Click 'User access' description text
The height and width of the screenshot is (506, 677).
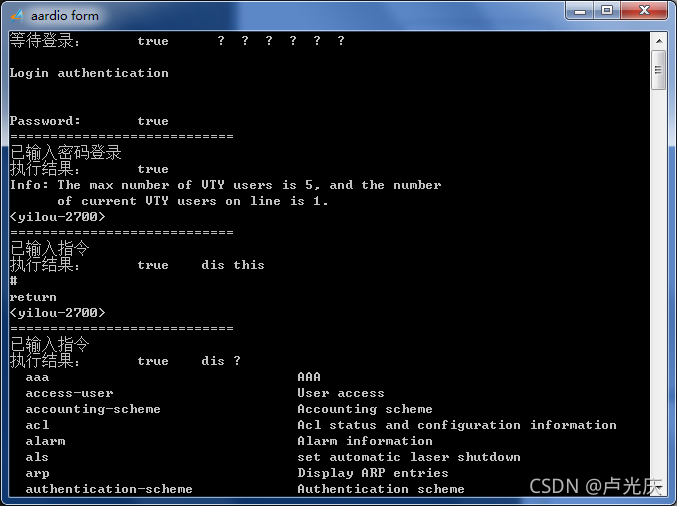pos(341,393)
